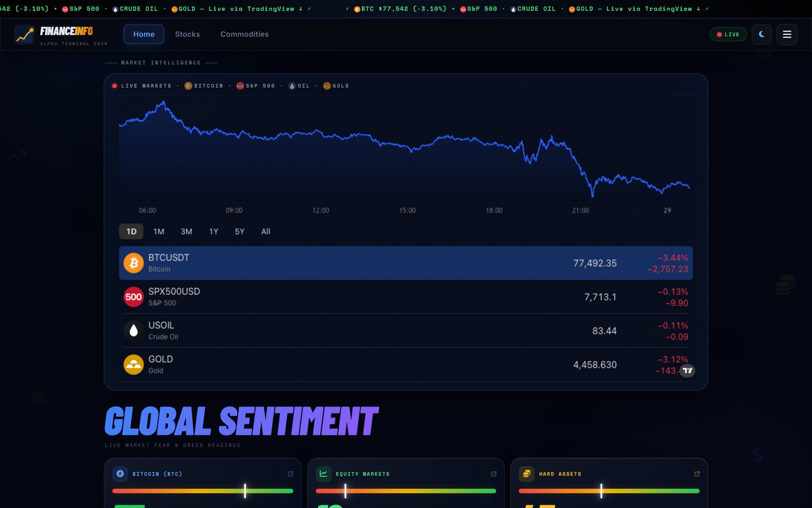Click the TradingView logo badge
The image size is (812, 508).
[x=687, y=370]
